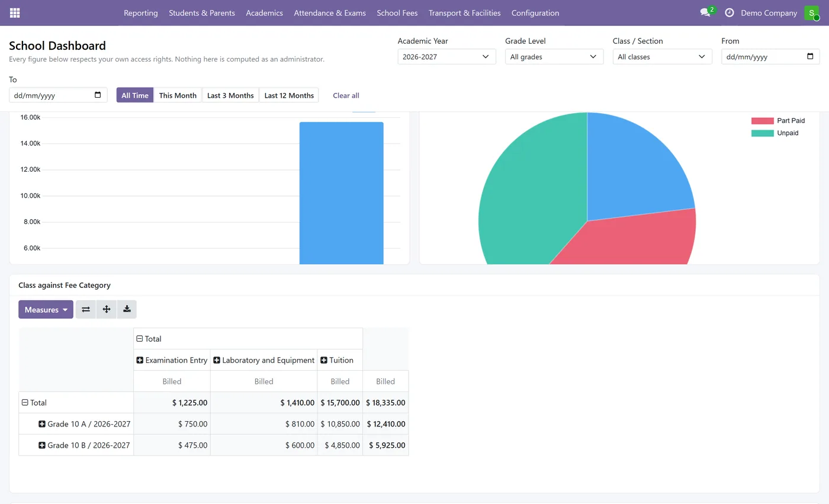Open the From date calendar picker

pos(811,56)
